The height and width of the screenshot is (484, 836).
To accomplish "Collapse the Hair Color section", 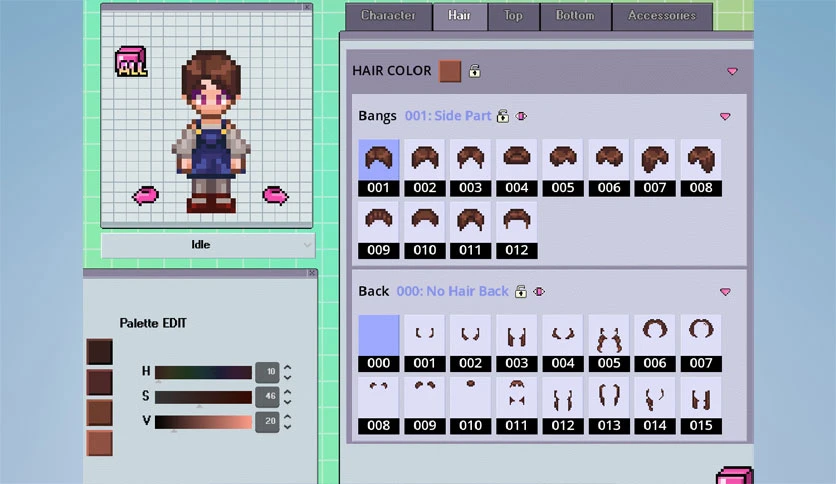I will pos(732,71).
